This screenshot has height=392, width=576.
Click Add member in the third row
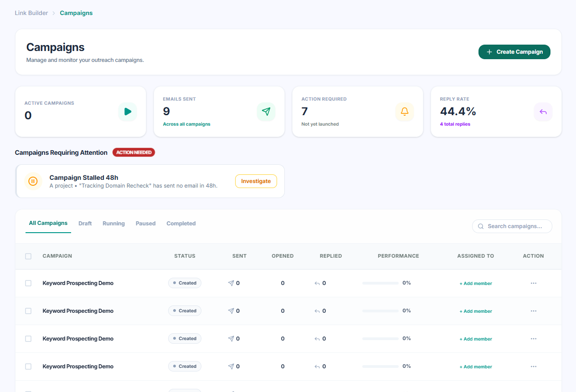pyautogui.click(x=476, y=339)
